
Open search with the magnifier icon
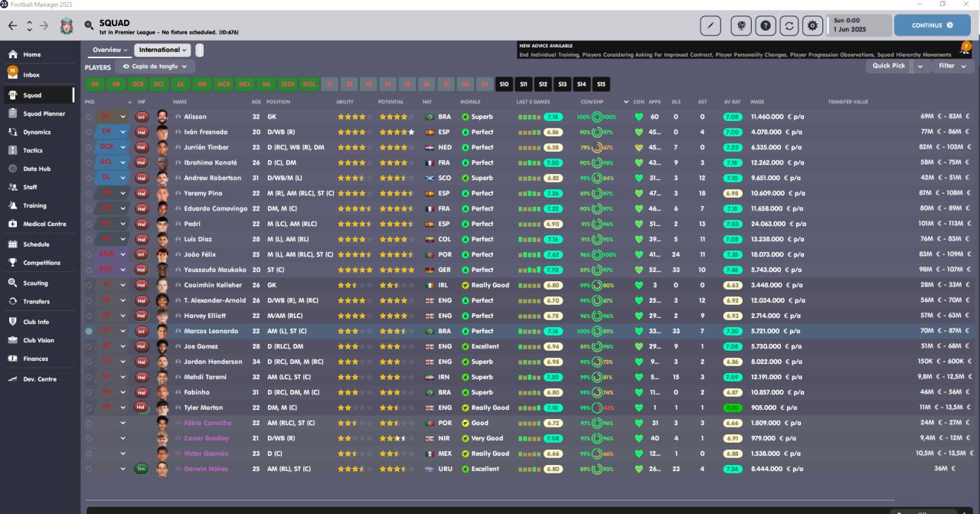[x=90, y=25]
